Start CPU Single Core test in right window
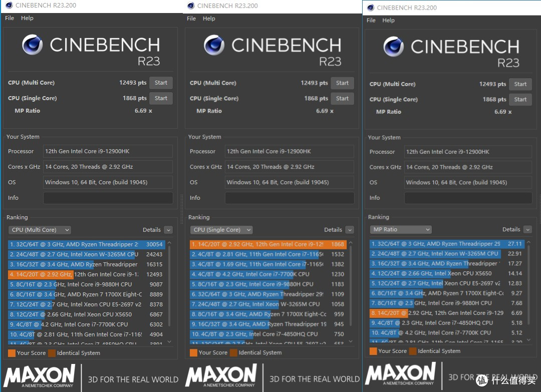The image size is (541, 392). tap(520, 100)
